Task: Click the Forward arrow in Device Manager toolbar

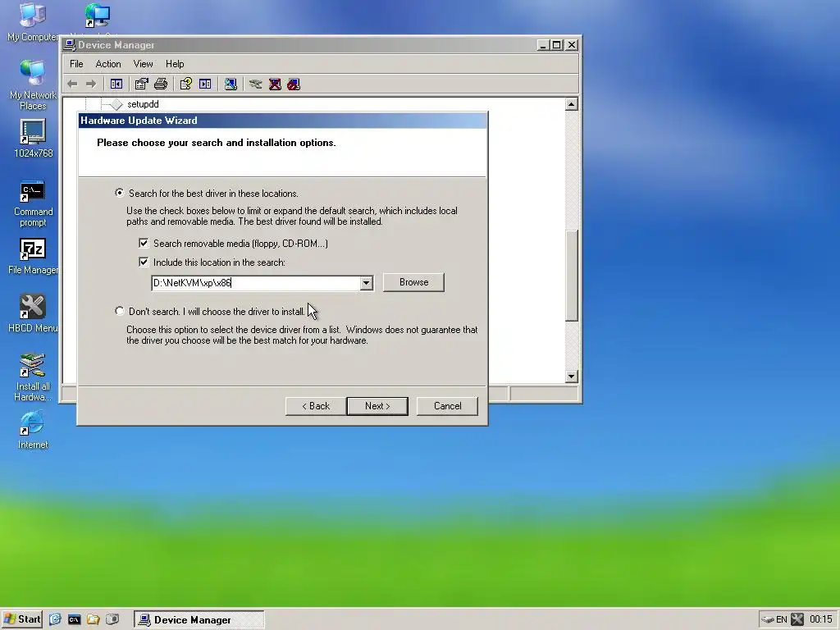Action: (91, 84)
